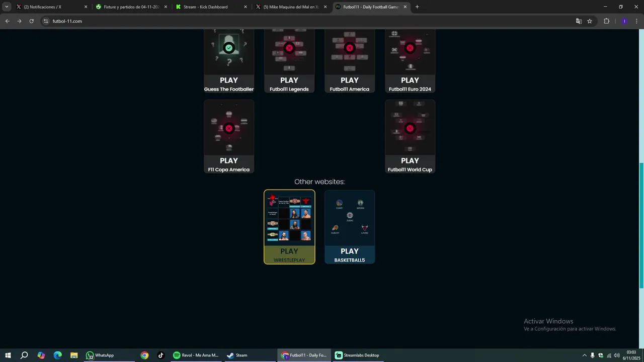Open a new browser tab

pos(417,7)
